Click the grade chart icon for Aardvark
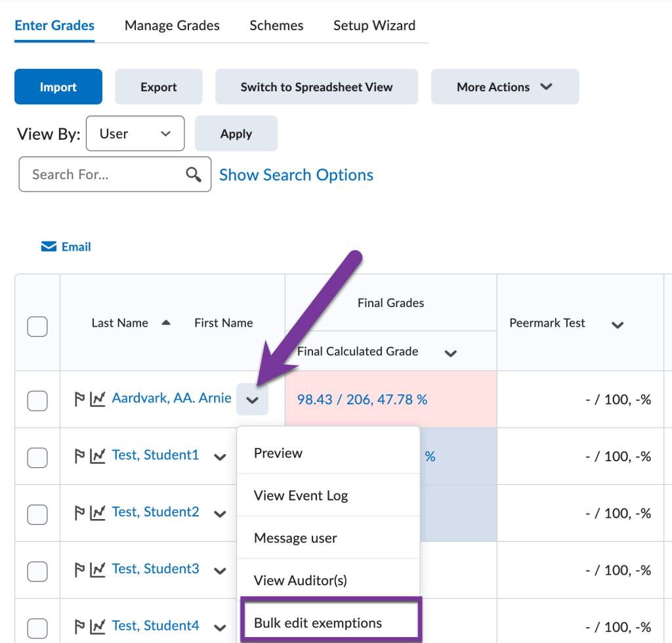This screenshot has height=643, width=672. click(x=98, y=399)
